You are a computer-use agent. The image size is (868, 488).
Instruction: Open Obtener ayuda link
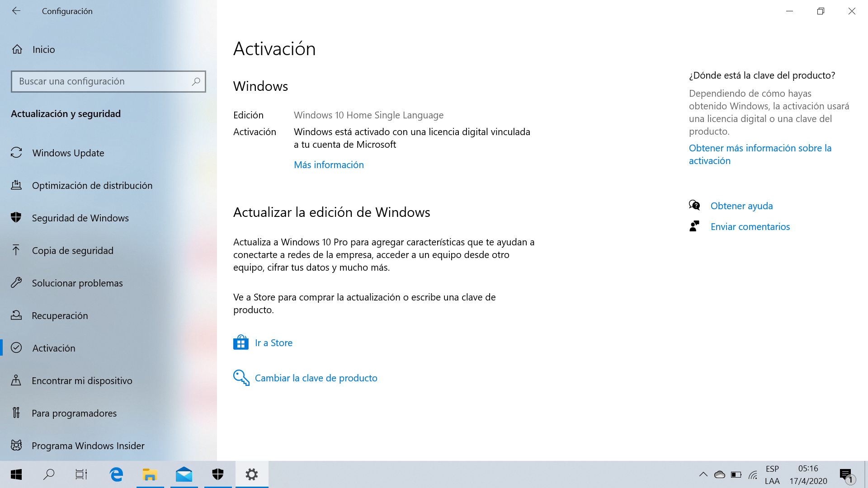[741, 206]
